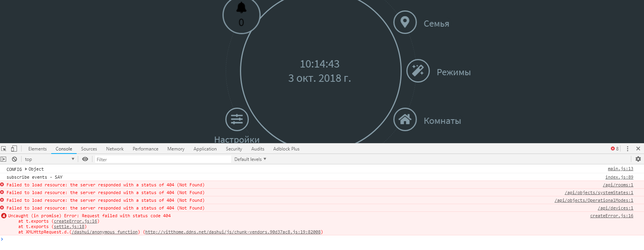The width and height of the screenshot is (644, 250).
Task: Open the DevTools three-dot customize menu
Action: 627,149
